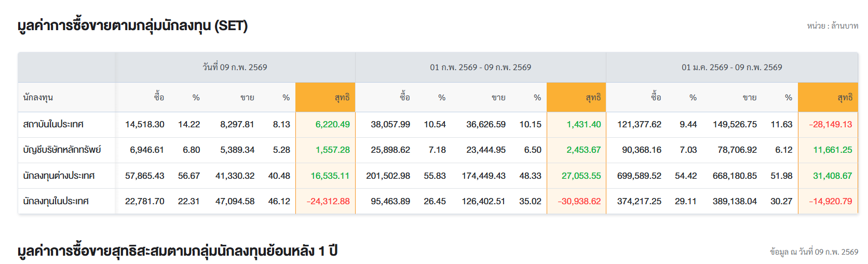Screen dimensions: 868x264
Task: Click the heading มูลค่าการซื้อขายสุทธิสะสมตามกลุ่มนักลงทุนย้อนหลัง 1 ปี
Action: tap(178, 251)
